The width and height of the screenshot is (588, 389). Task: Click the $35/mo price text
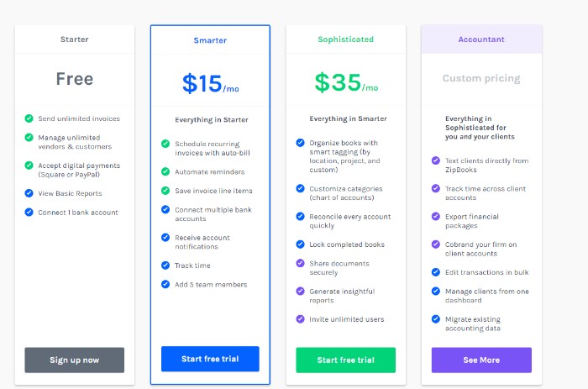click(x=345, y=83)
